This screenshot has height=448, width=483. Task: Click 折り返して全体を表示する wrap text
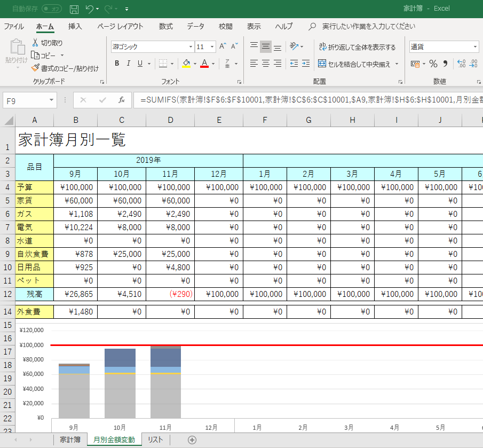[x=358, y=47]
